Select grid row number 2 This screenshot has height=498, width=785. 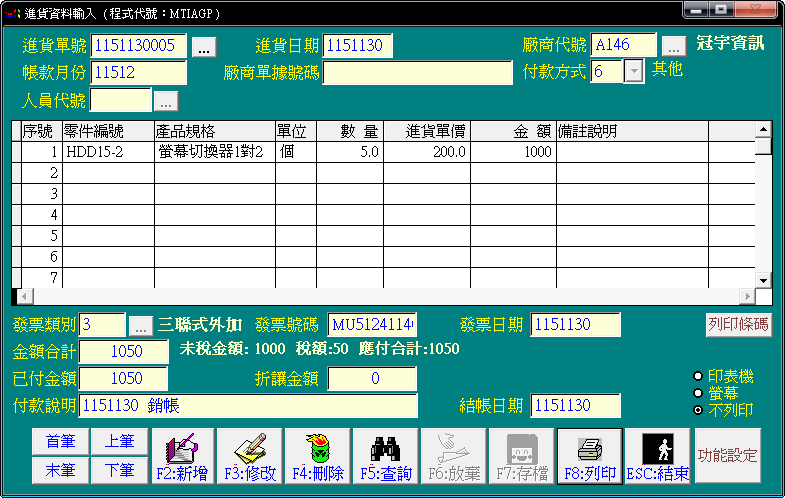pos(42,173)
